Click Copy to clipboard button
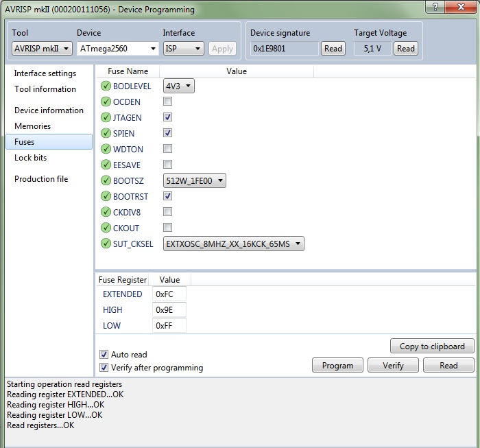480x448 pixels. coord(432,346)
